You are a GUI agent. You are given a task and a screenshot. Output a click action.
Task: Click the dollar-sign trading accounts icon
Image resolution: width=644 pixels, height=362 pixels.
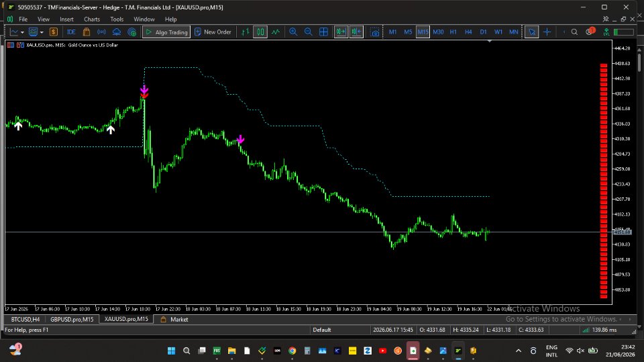pyautogui.click(x=54, y=32)
